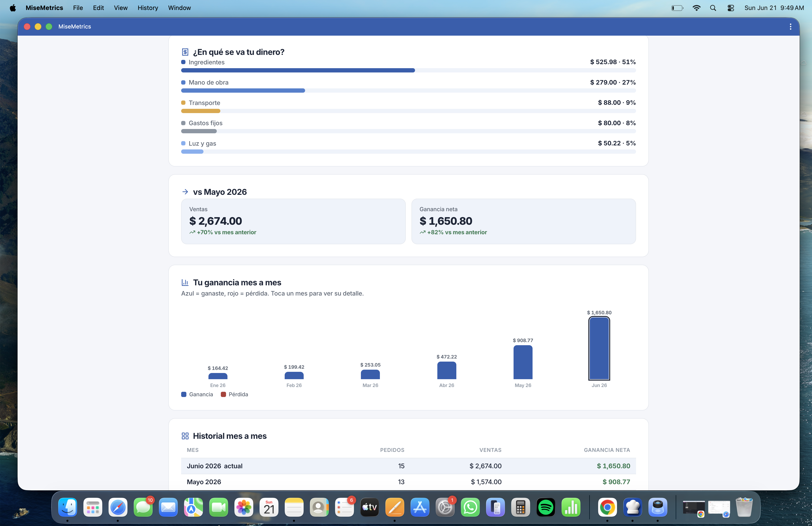
Task: Open the Window menu
Action: point(179,8)
